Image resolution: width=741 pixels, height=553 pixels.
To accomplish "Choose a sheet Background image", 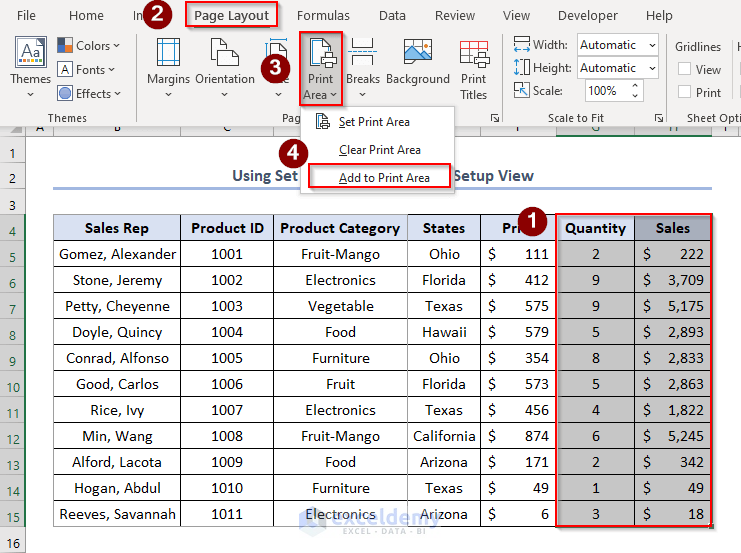I will 418,63.
